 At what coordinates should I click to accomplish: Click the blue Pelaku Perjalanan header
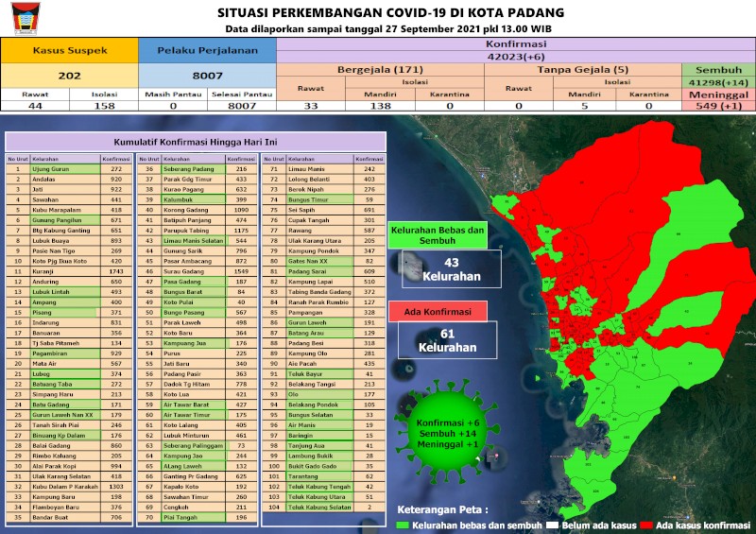click(x=207, y=50)
